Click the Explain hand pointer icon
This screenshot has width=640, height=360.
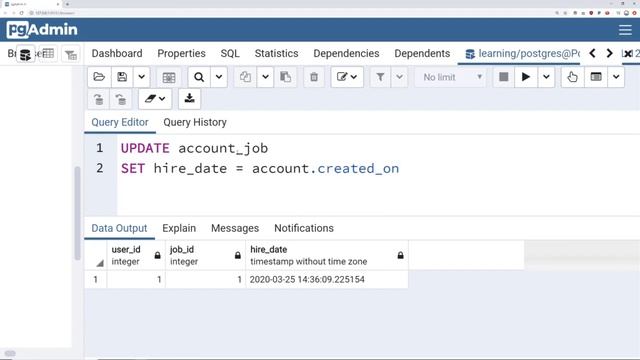click(572, 77)
